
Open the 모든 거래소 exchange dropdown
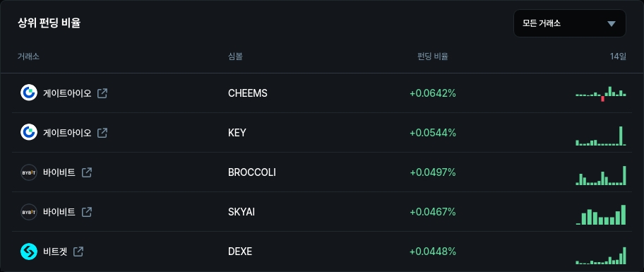[x=570, y=23]
